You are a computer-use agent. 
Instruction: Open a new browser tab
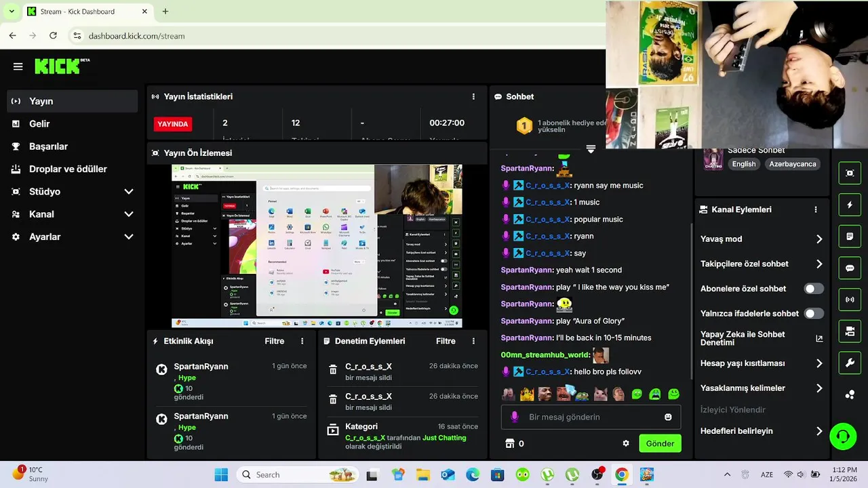[165, 12]
